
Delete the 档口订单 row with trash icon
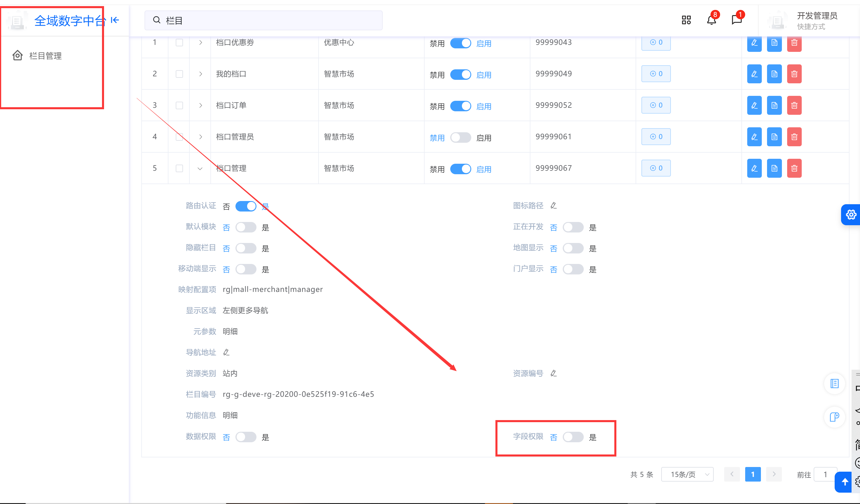point(794,105)
